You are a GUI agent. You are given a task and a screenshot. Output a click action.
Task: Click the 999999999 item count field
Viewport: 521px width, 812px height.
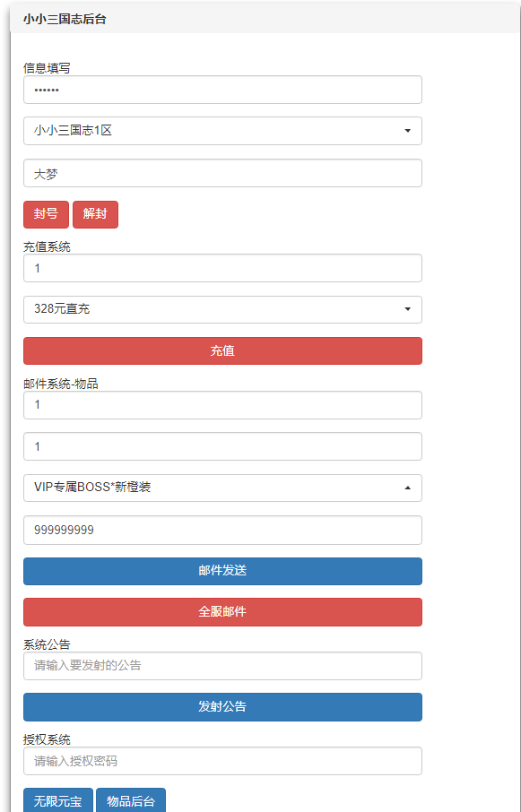(x=221, y=530)
